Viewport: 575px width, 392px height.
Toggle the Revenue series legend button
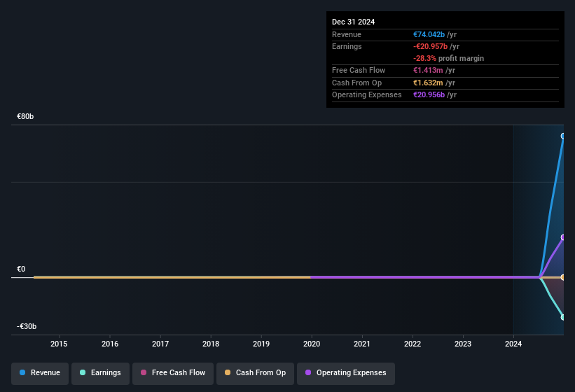tap(40, 372)
